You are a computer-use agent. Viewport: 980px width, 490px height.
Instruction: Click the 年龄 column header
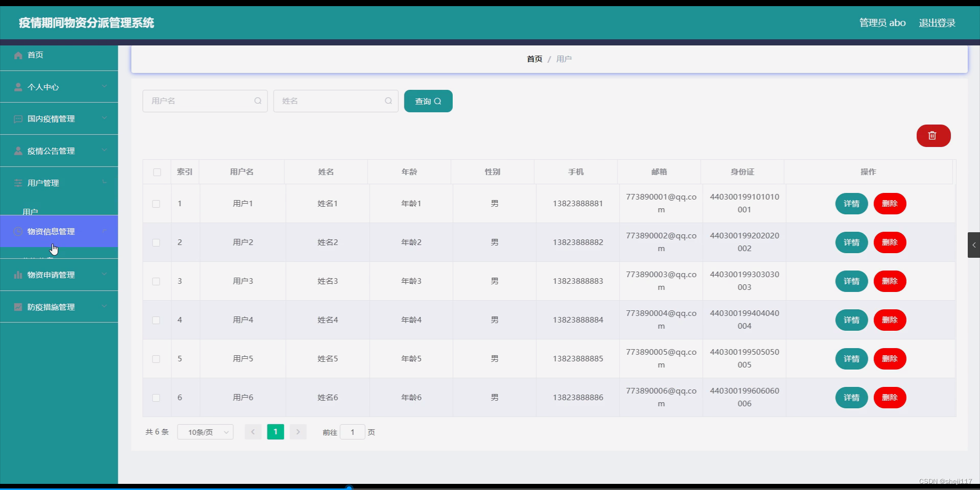[409, 172]
